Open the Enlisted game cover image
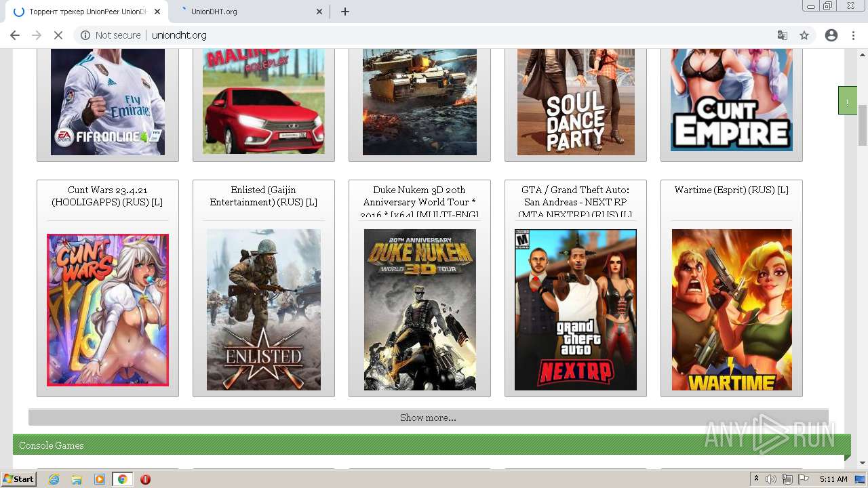Viewport: 868px width, 488px height. pyautogui.click(x=264, y=310)
